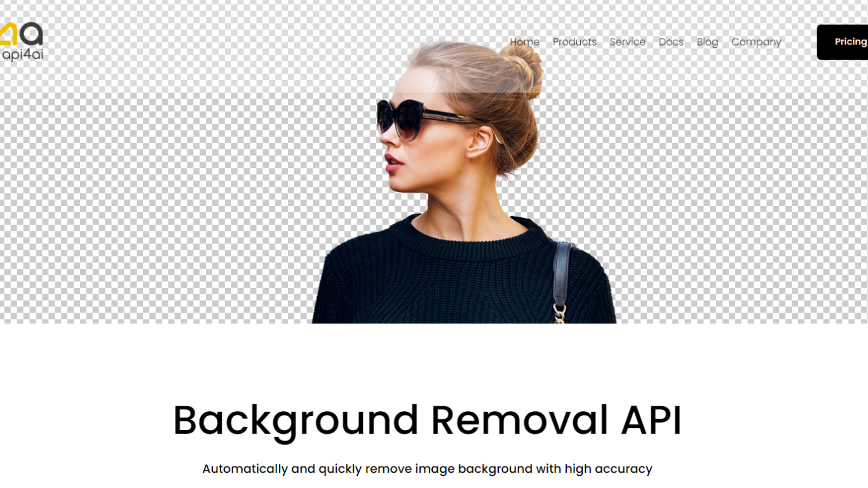Screen dimensions: 868x488
Task: Open the Home navigation item
Action: click(525, 42)
